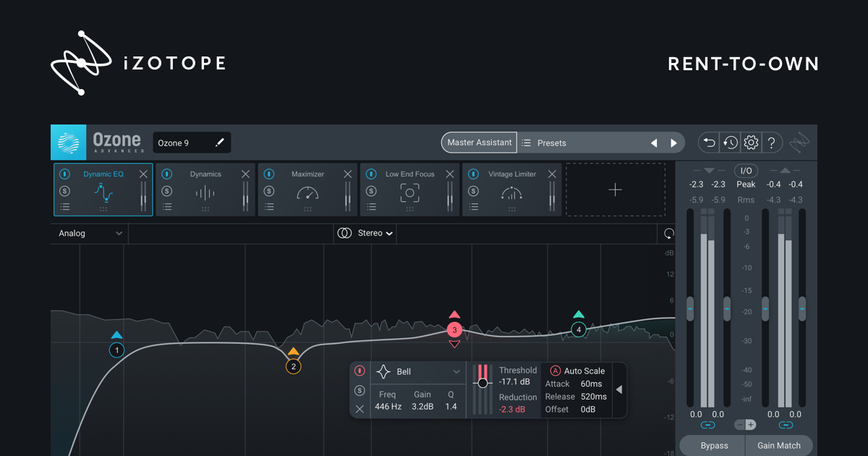Solo the Dynamic EQ module

click(x=65, y=191)
